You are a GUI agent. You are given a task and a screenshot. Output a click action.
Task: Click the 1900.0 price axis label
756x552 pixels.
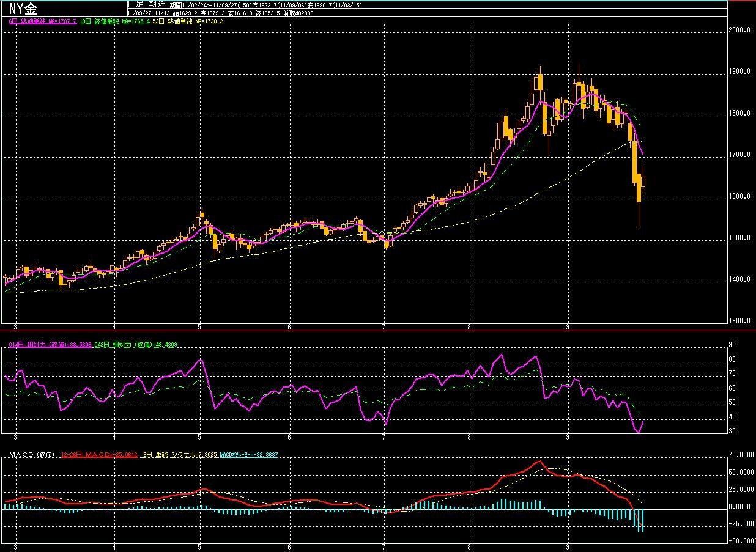click(739, 72)
